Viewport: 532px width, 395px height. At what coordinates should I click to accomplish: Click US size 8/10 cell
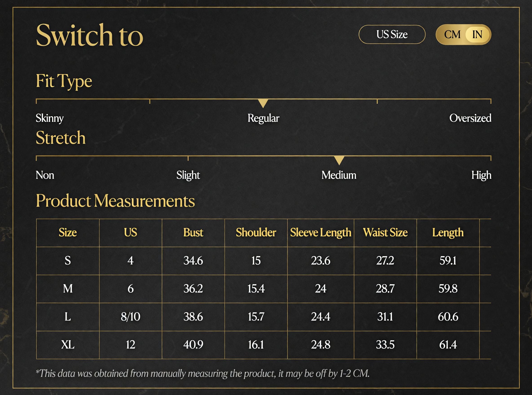click(x=131, y=317)
